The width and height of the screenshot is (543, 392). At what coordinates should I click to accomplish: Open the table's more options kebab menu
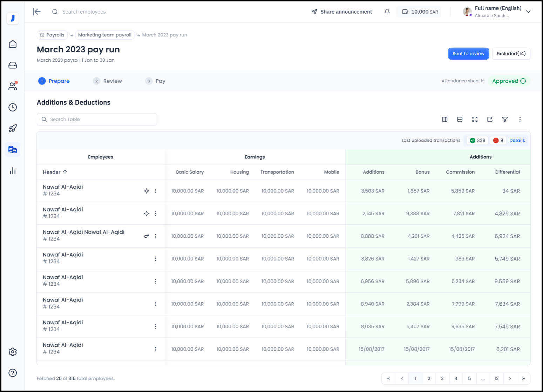(x=520, y=120)
